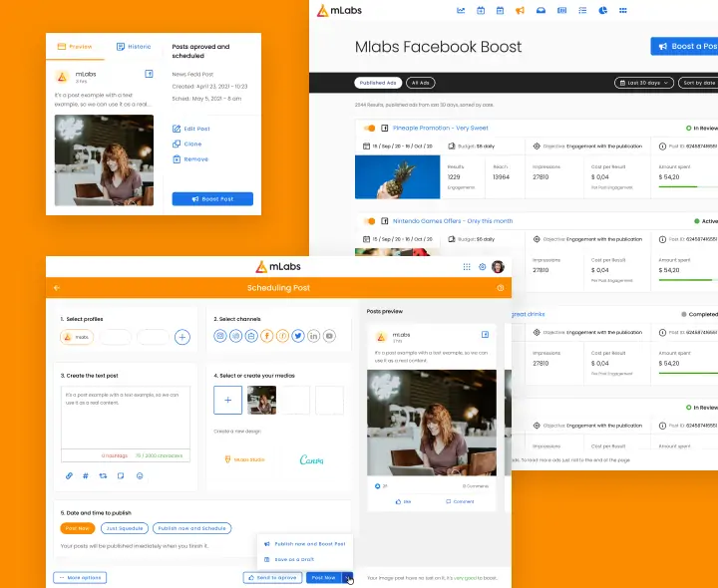This screenshot has height=588, width=718.
Task: Select the LinkedIn channel icon
Action: (314, 336)
